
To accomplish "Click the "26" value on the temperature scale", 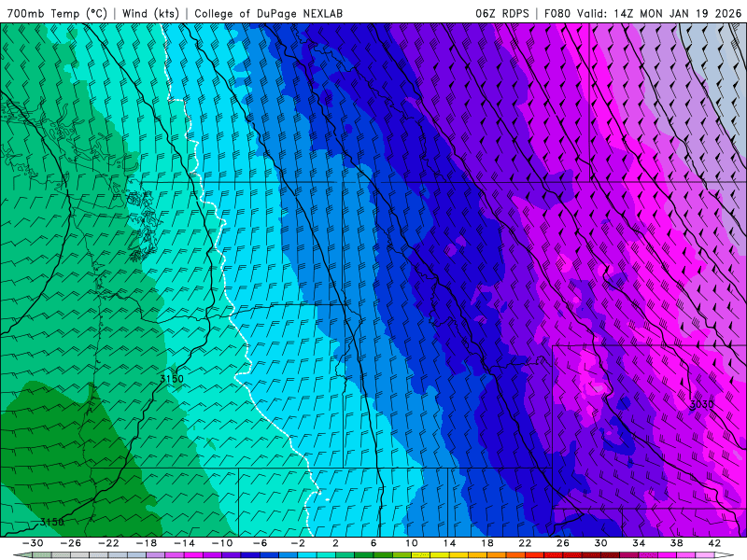I will coord(563,543).
